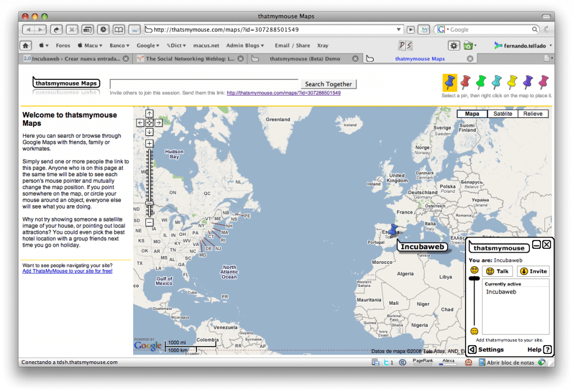Click the blue pin placed on Spain
573x392 pixels.
click(393, 230)
